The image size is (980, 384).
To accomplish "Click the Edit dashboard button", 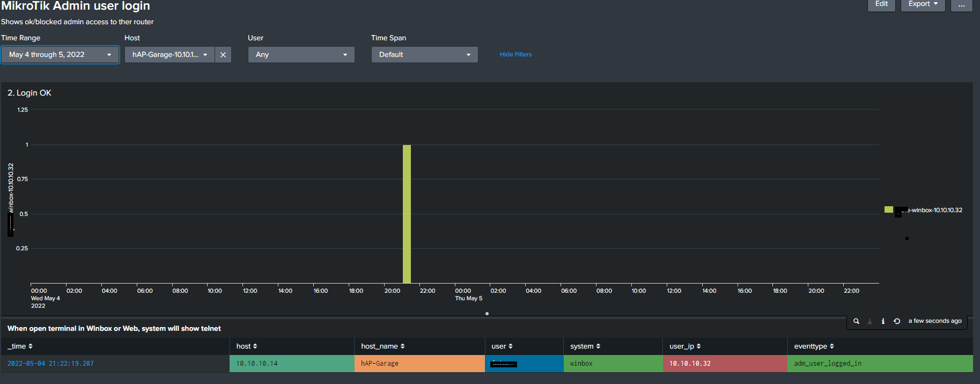I will click(x=881, y=4).
